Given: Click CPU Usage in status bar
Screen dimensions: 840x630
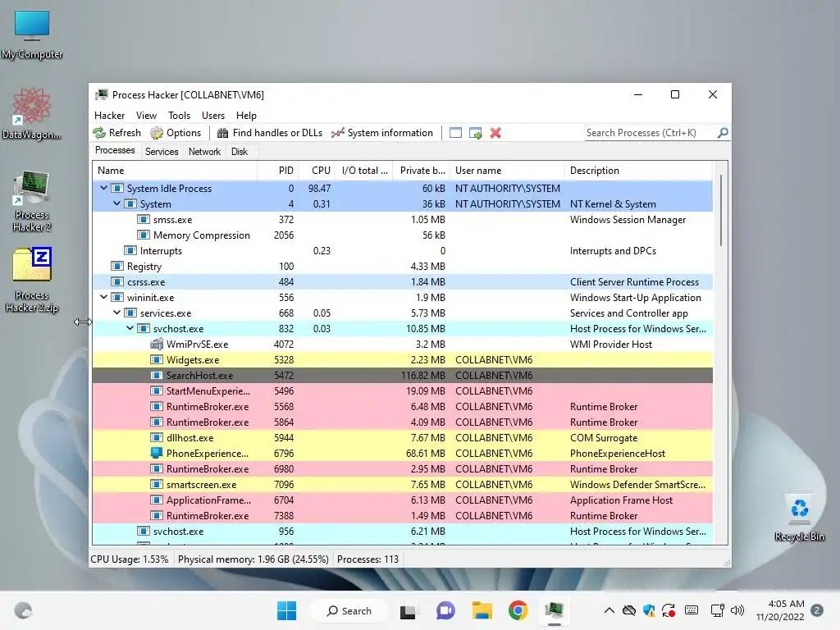Looking at the screenshot, I should point(129,559).
